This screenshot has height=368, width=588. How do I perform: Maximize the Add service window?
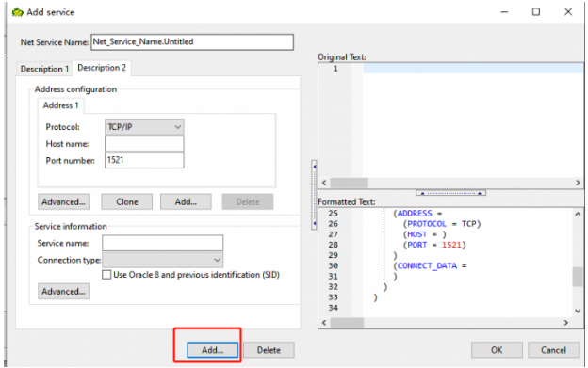(x=536, y=12)
